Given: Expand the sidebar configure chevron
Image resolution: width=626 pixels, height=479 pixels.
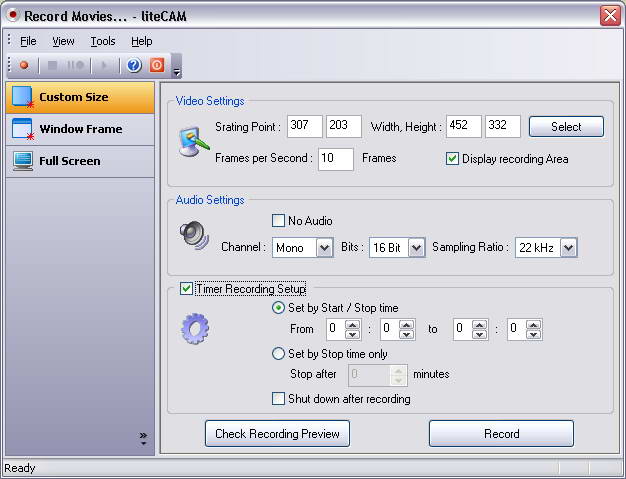Looking at the screenshot, I should 143,438.
